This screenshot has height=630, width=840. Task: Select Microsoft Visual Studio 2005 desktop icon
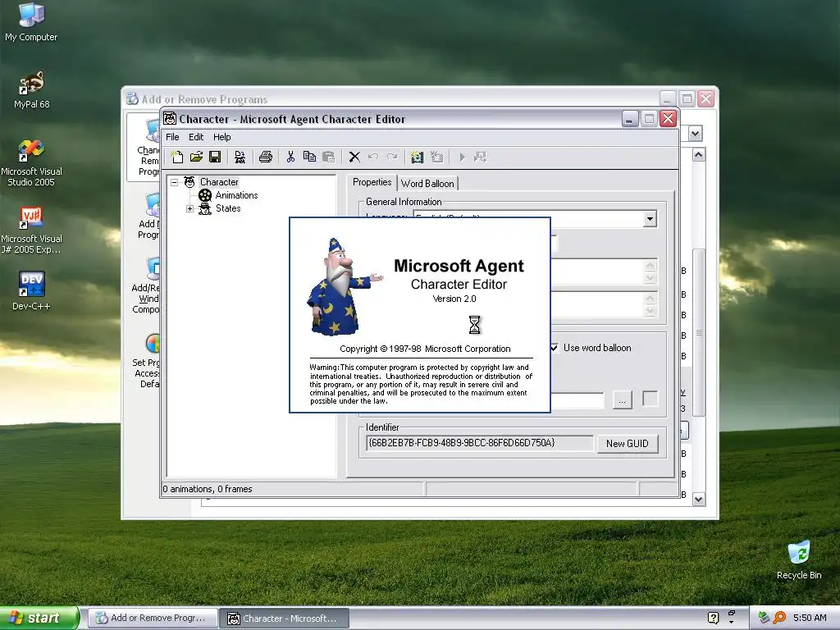click(x=31, y=163)
